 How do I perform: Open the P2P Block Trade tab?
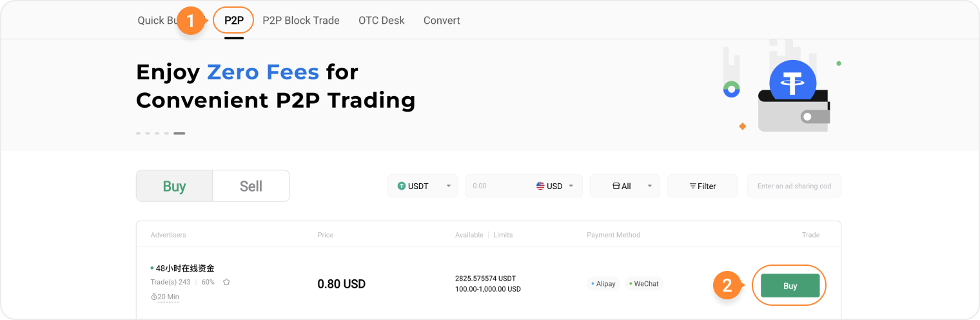click(x=301, y=20)
